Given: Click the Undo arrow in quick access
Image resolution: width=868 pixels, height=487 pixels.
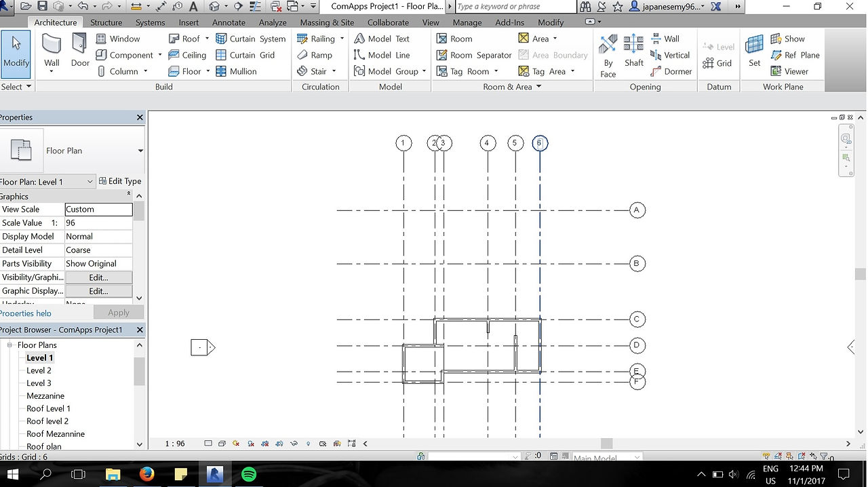Looking at the screenshot, I should coord(83,6).
